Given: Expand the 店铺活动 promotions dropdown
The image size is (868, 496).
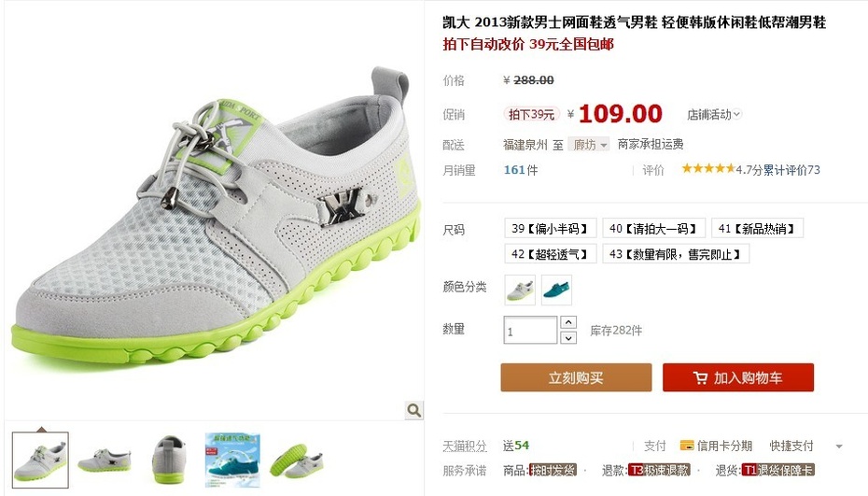Looking at the screenshot, I should [x=714, y=115].
